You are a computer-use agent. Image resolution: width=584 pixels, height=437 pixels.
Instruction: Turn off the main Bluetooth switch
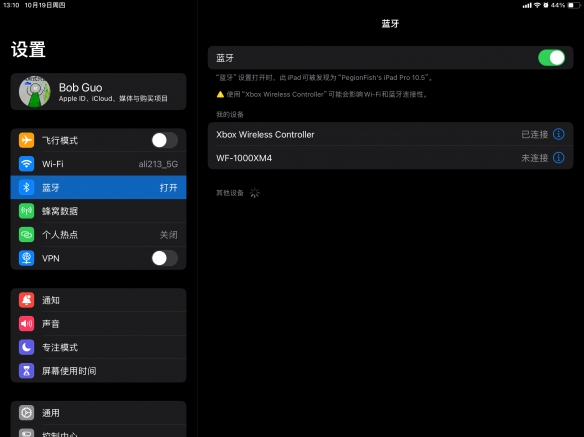click(x=551, y=58)
